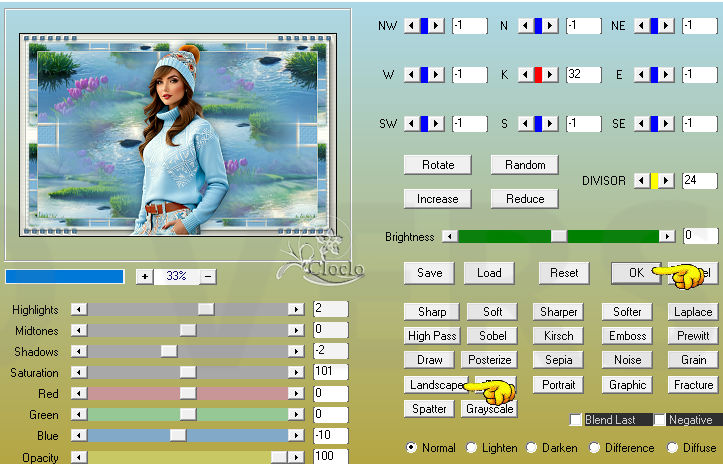
Task: Click the K value input field
Action: 581,75
